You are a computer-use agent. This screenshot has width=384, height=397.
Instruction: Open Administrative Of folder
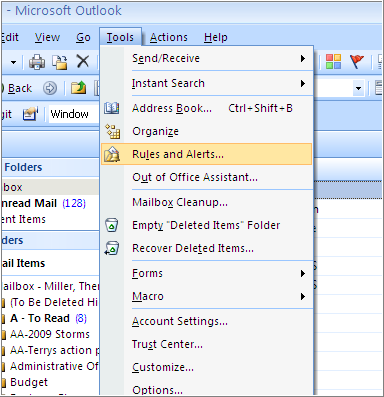pyautogui.click(x=50, y=366)
